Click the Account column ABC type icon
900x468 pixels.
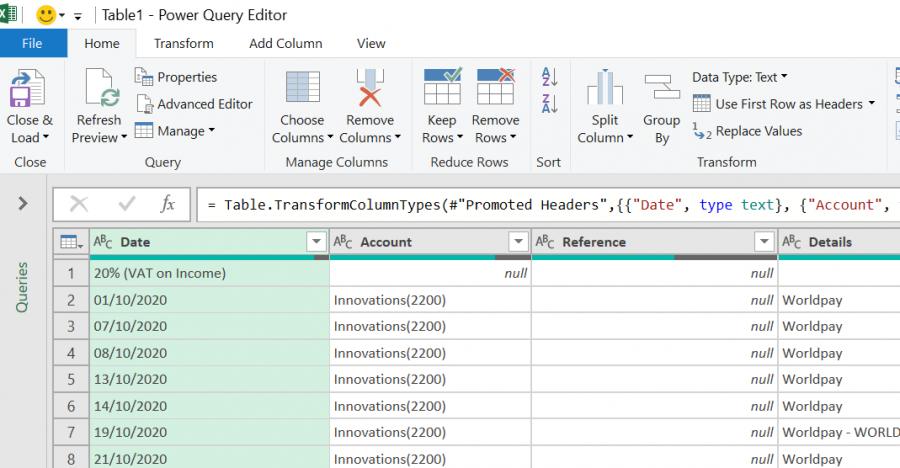pos(343,242)
